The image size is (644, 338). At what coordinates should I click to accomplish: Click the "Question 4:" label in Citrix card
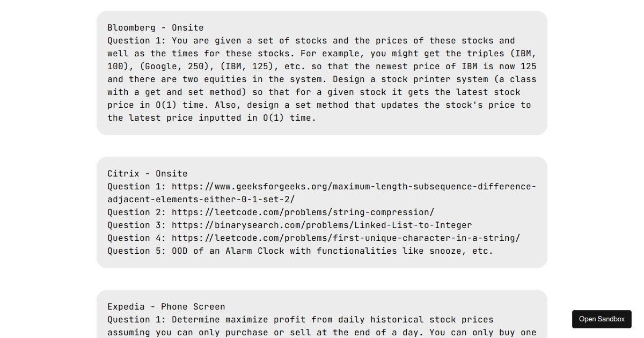pyautogui.click(x=136, y=238)
